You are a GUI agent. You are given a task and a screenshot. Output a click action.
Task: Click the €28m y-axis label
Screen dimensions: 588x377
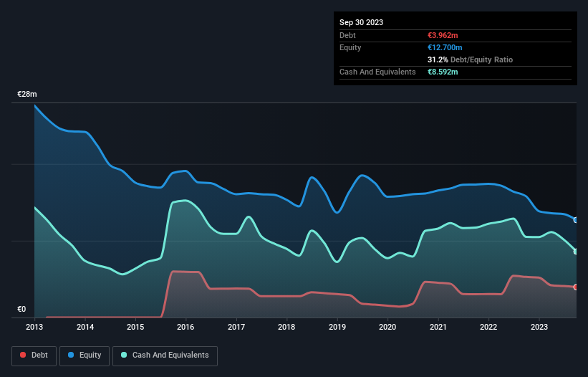click(27, 94)
